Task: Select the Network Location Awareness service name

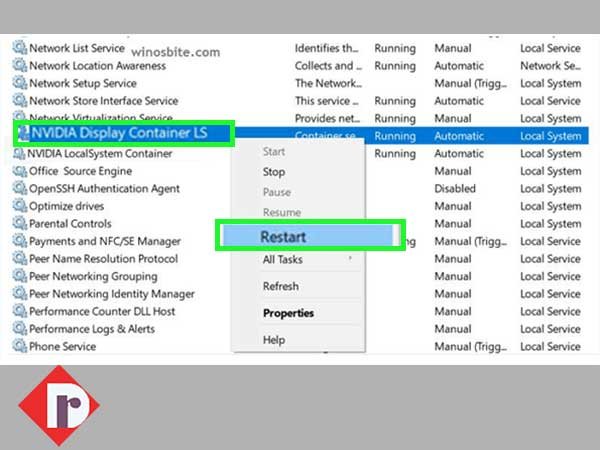Action: 98,66
